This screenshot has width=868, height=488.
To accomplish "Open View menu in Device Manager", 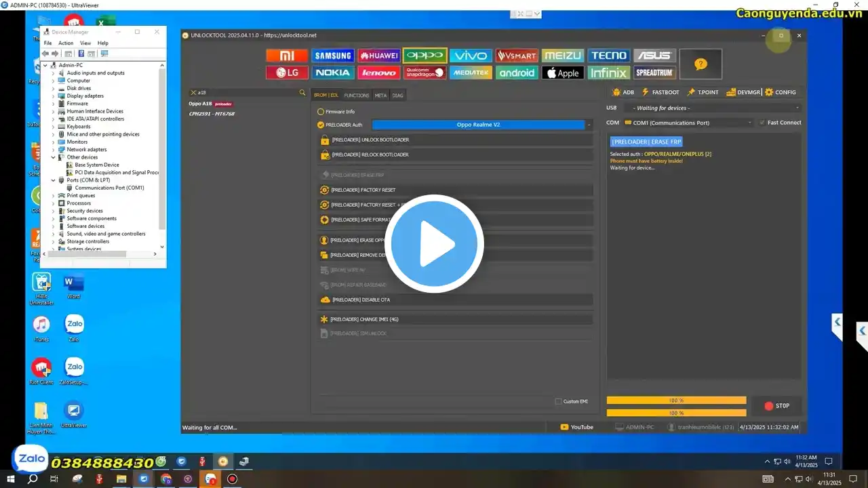I will coord(85,43).
